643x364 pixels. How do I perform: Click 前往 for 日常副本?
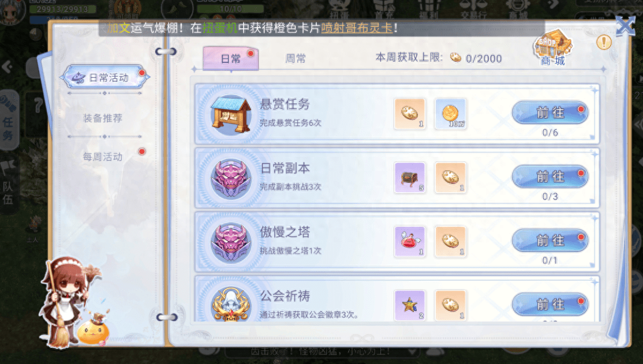(550, 177)
